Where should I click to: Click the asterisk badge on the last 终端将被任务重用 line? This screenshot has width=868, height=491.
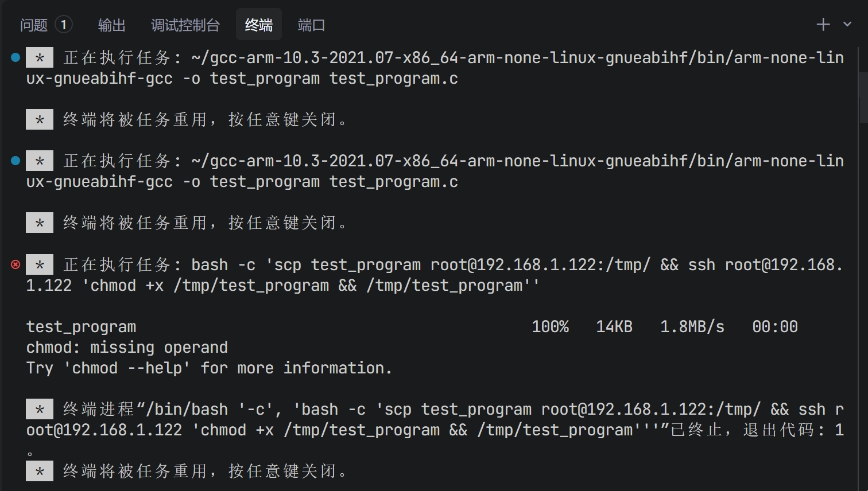[x=40, y=471]
